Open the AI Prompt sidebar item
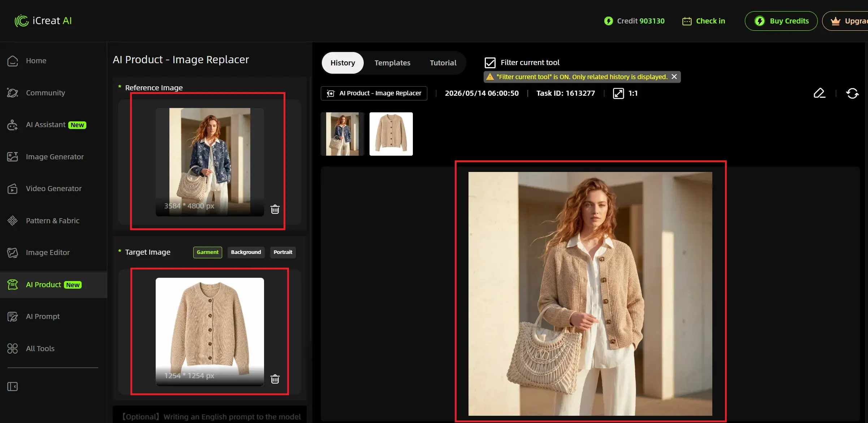Screen dimensions: 868x423 (x=53, y=316)
